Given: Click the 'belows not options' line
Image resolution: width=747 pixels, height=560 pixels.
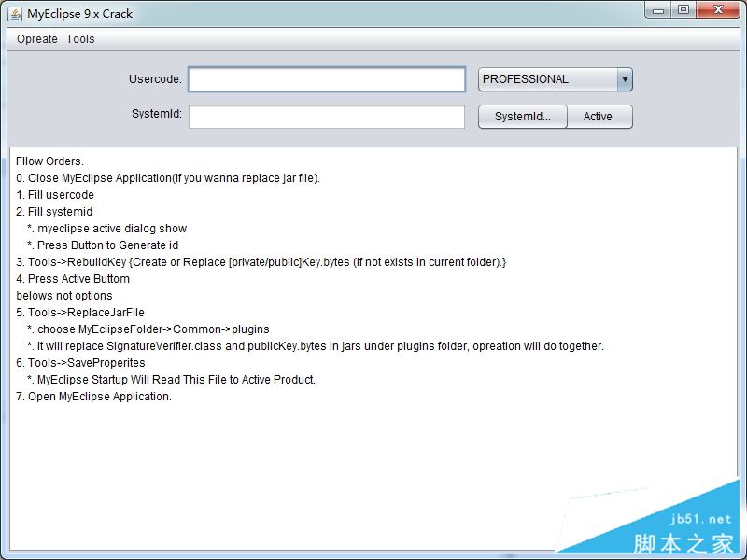Looking at the screenshot, I should (x=64, y=296).
